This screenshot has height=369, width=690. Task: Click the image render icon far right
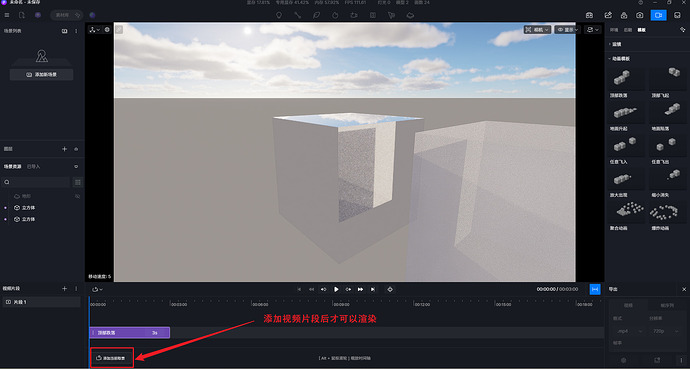(x=677, y=15)
